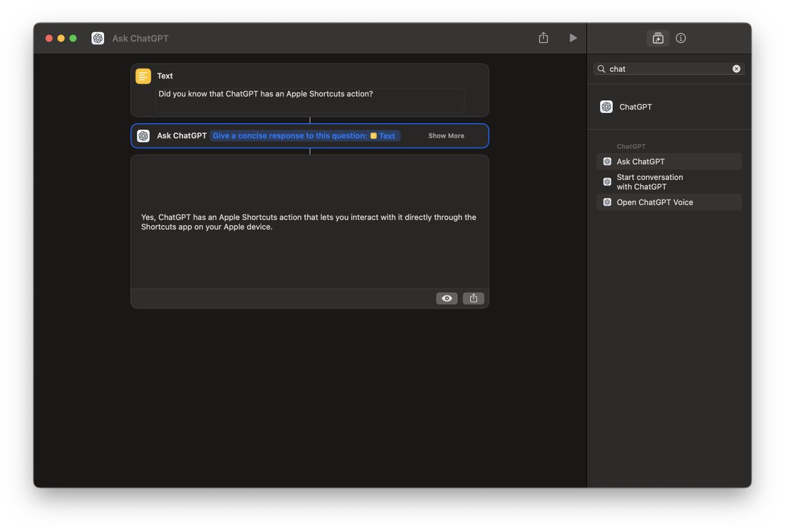Click the Text variable token in prompt
Screen dimensions: 785x532
pos(383,136)
